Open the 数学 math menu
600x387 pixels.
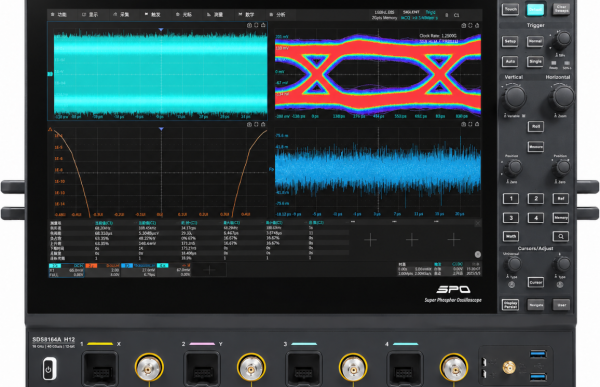[246, 15]
